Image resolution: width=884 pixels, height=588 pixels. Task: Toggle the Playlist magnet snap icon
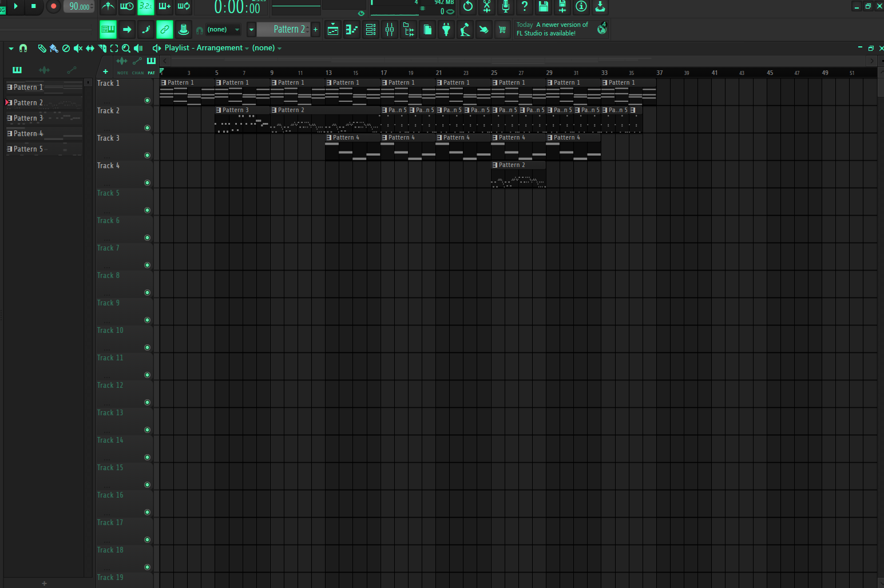[x=23, y=49]
